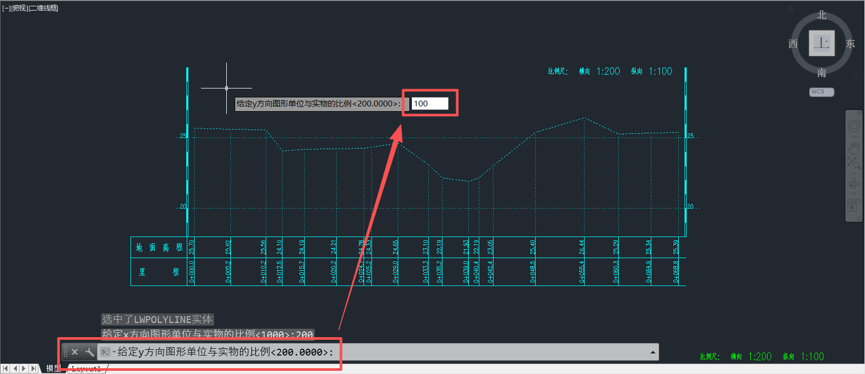
Task: Open command line customize wrench
Action: coord(89,351)
